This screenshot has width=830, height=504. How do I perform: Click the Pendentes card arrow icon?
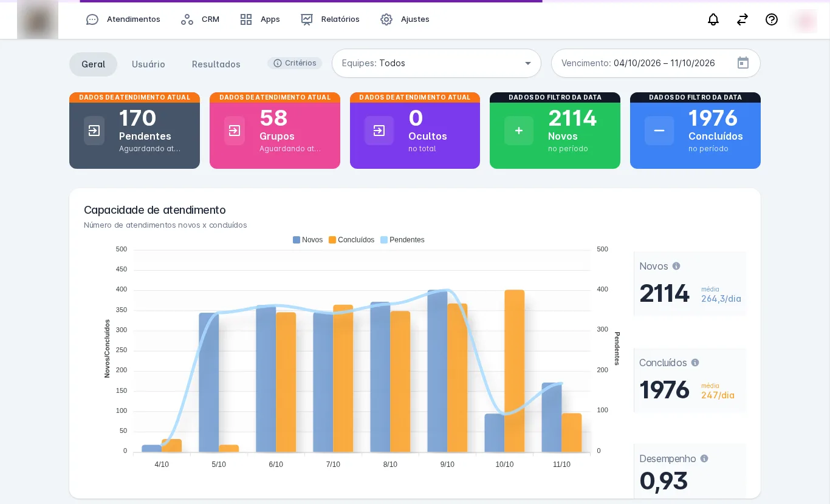point(94,131)
